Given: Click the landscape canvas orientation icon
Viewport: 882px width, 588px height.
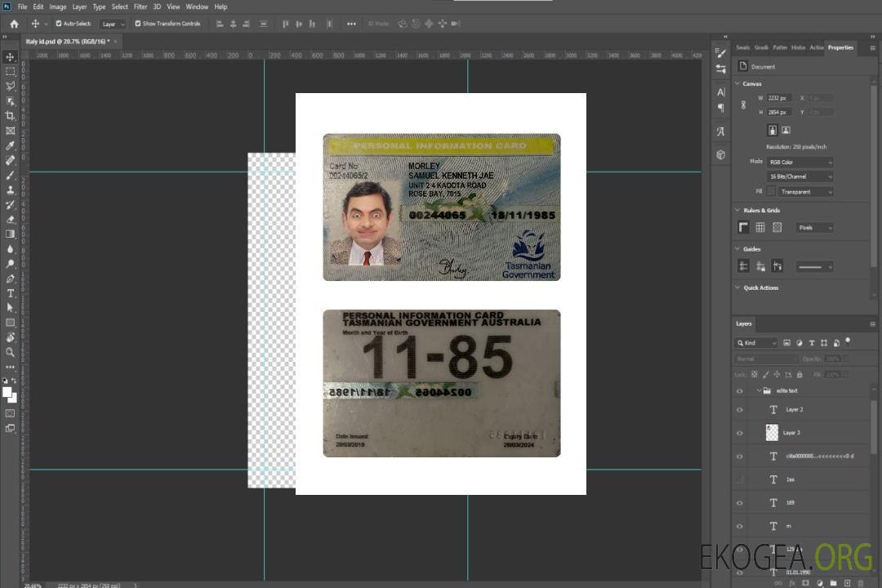Looking at the screenshot, I should click(x=786, y=130).
